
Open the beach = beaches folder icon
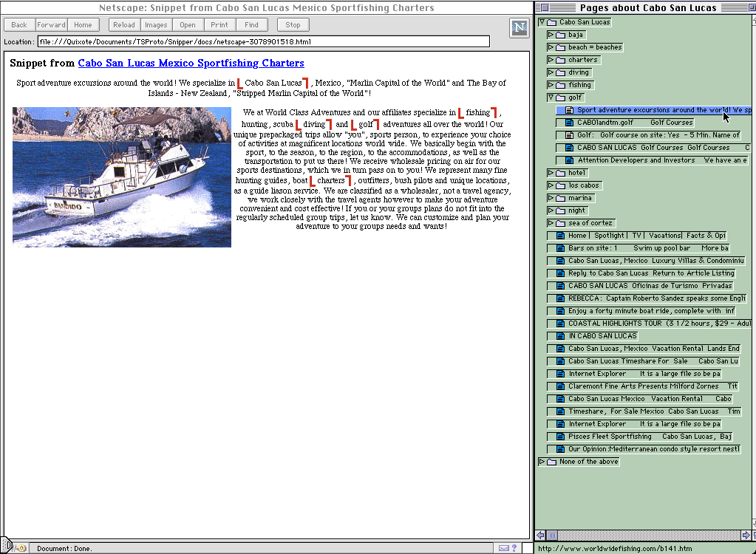click(x=560, y=47)
